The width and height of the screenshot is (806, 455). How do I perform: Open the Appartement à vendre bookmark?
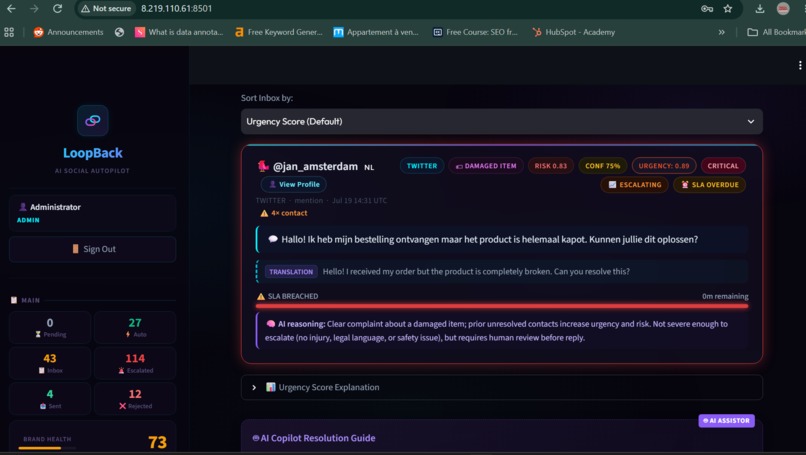click(376, 32)
